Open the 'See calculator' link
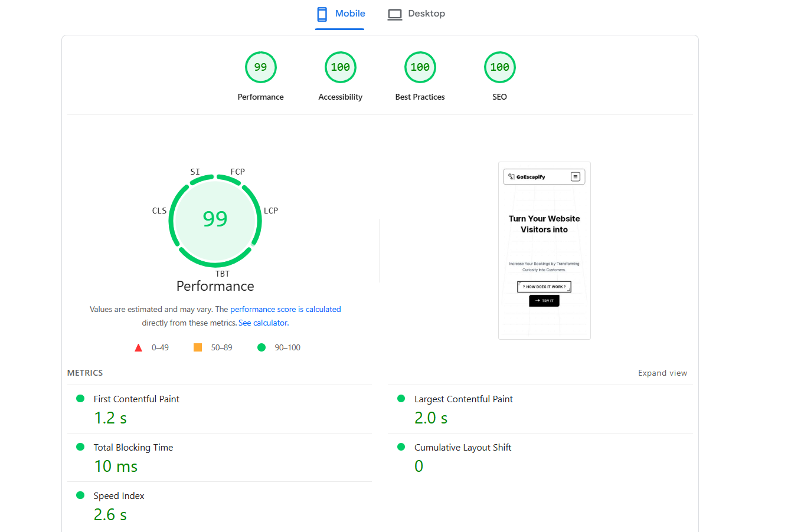Screen dimensions: 791x532 point(263,323)
